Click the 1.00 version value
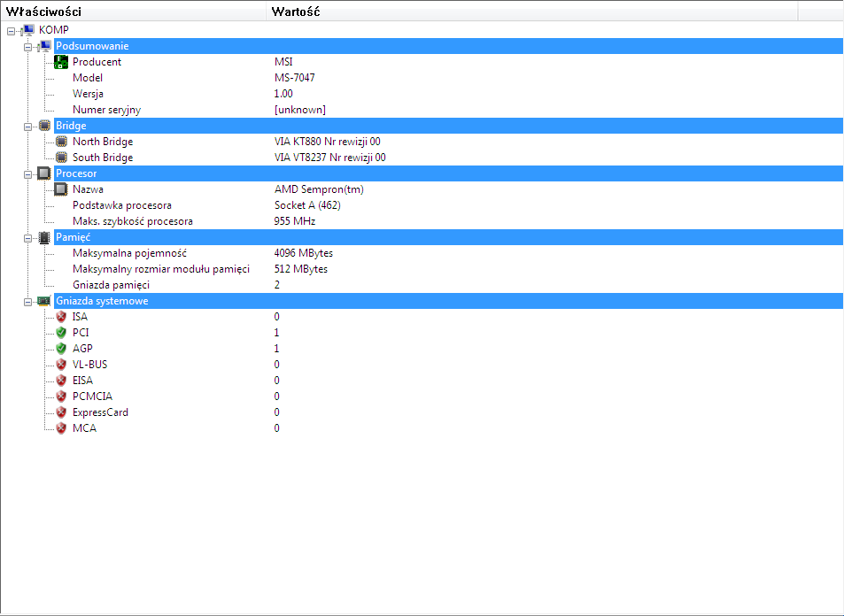Image resolution: width=844 pixels, height=616 pixels. (x=283, y=94)
